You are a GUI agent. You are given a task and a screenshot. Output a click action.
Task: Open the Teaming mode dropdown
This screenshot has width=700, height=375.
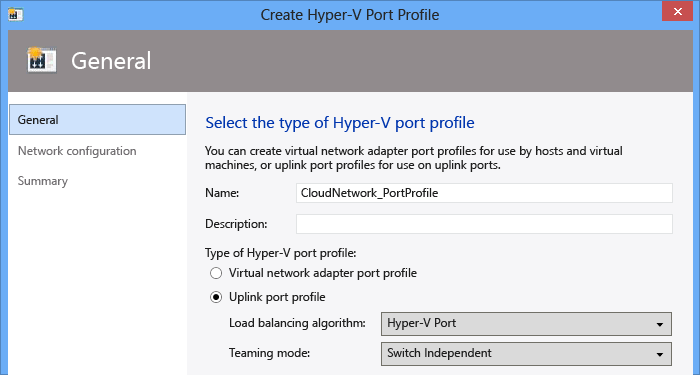click(x=526, y=354)
